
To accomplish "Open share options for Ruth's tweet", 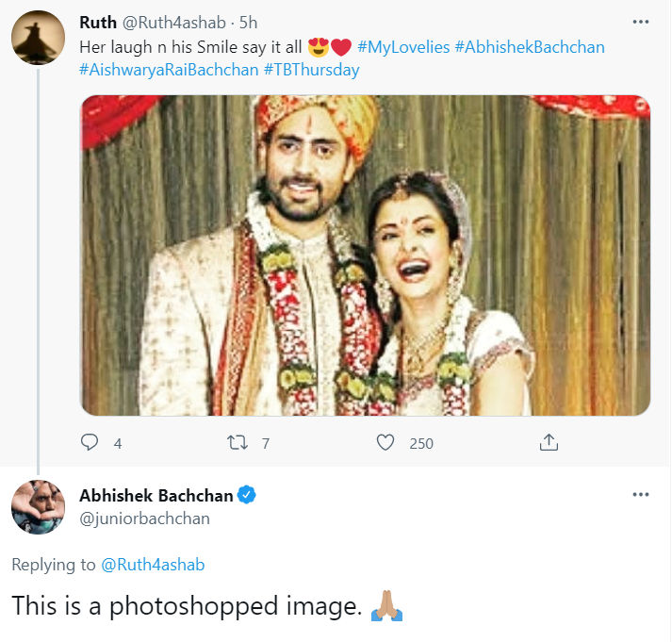I will tap(548, 442).
